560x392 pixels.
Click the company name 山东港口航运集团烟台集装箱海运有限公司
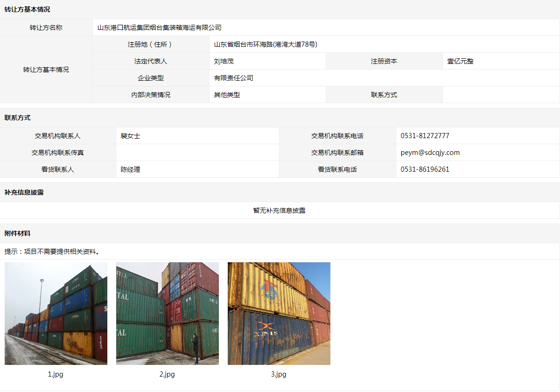click(160, 28)
